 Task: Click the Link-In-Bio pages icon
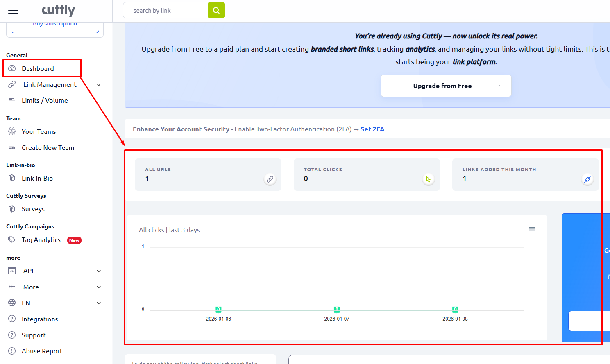click(12, 178)
